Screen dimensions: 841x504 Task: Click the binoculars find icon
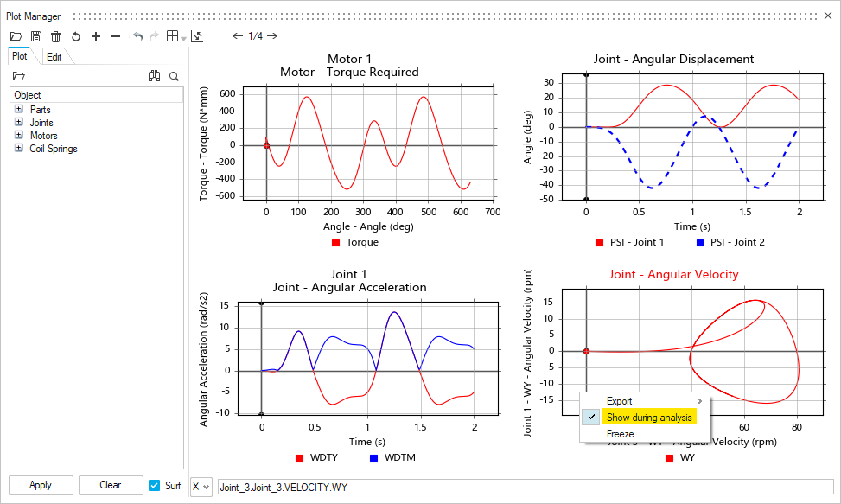pos(154,76)
